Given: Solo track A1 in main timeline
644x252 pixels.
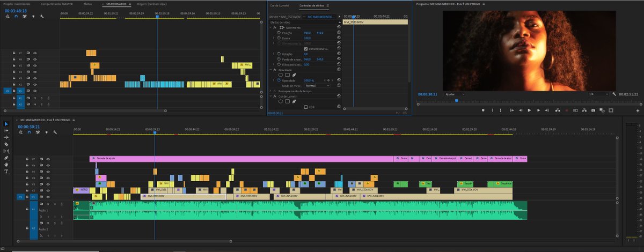Looking at the screenshot, I should tap(55, 204).
